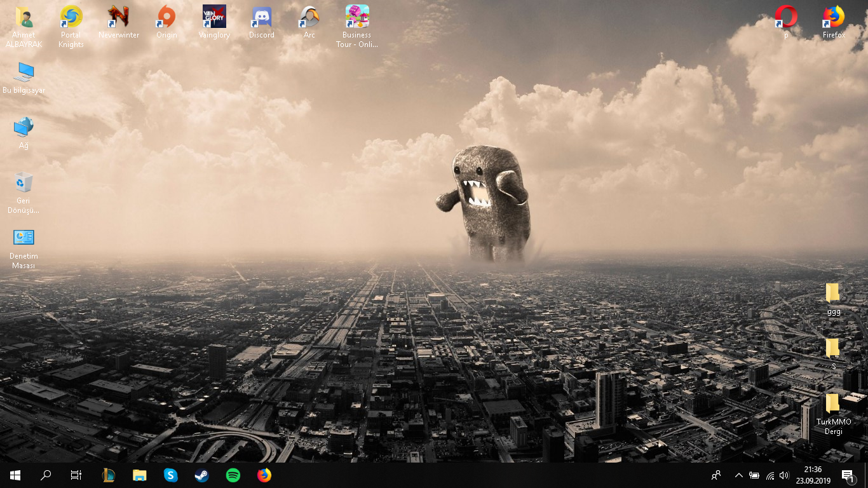Expand hidden system tray icons
Image resolution: width=868 pixels, height=488 pixels.
tap(739, 475)
